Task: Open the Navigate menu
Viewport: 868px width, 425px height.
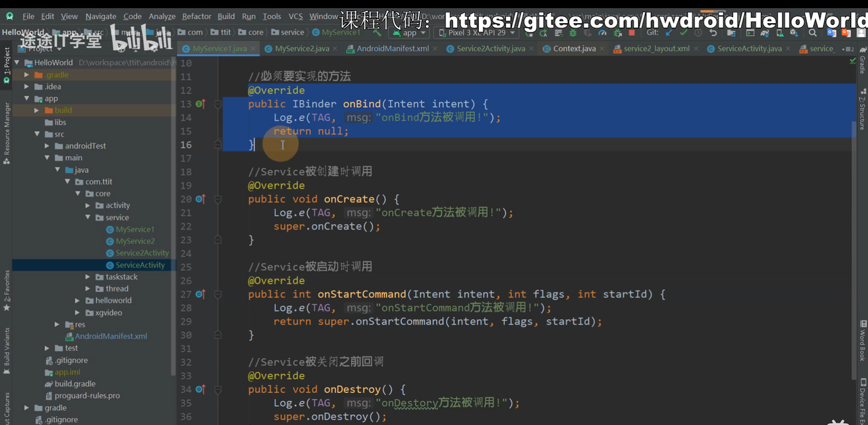Action: tap(100, 16)
